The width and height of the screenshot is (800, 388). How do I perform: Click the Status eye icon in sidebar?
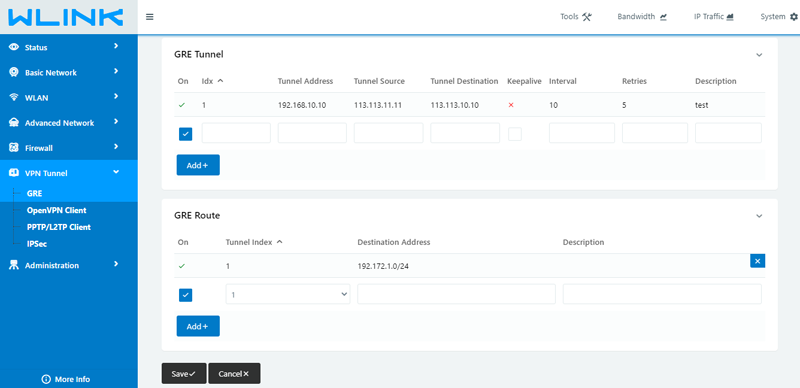(x=14, y=47)
